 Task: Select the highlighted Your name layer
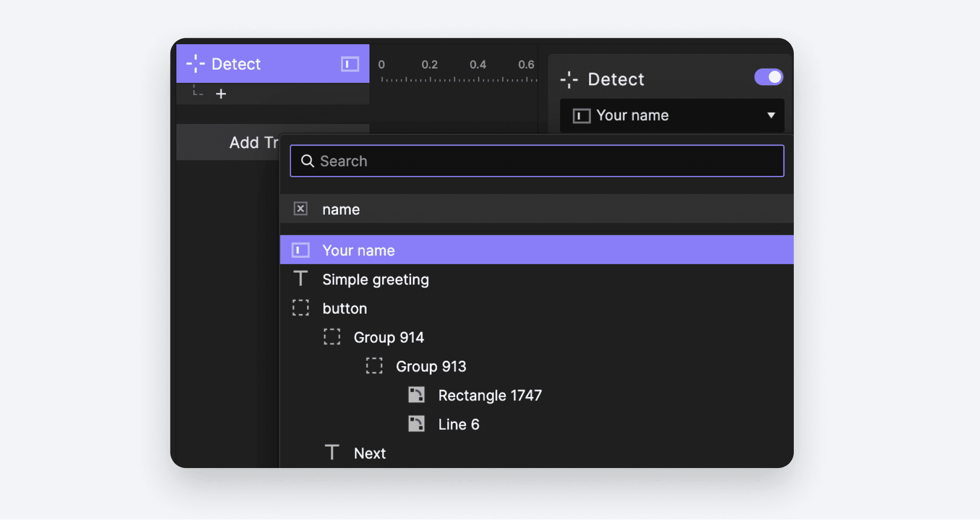(537, 250)
